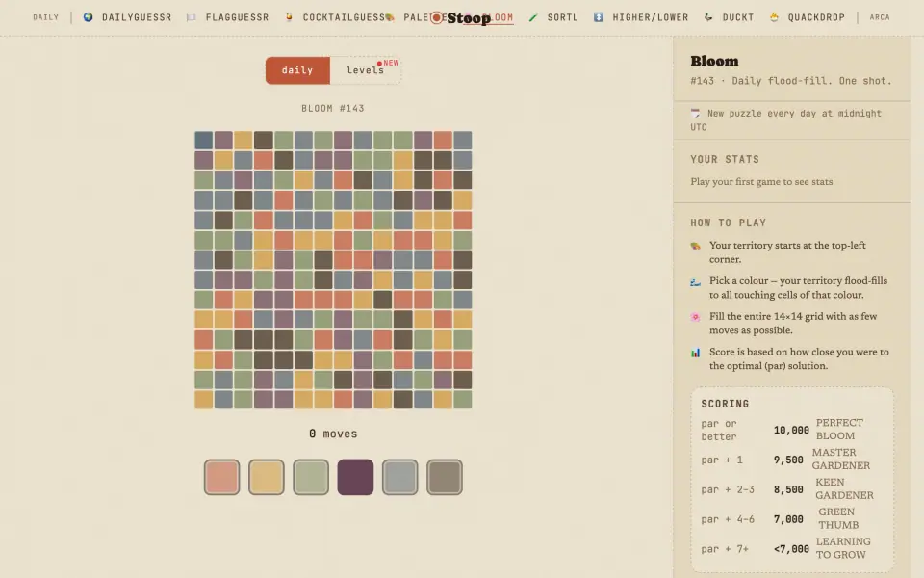Click the par + 4-6 row label
Viewport: 924px width, 578px height.
728,519
